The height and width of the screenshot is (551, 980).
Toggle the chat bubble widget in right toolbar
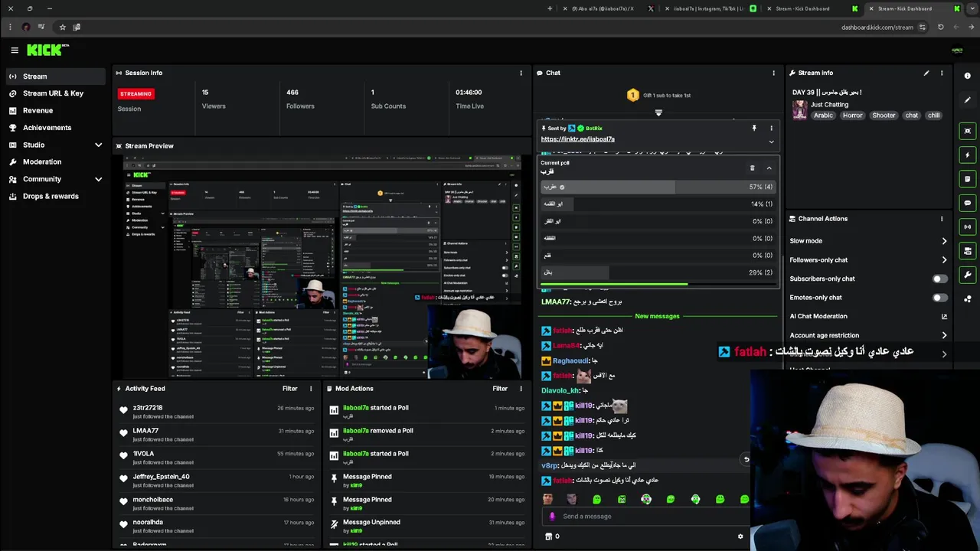(968, 203)
